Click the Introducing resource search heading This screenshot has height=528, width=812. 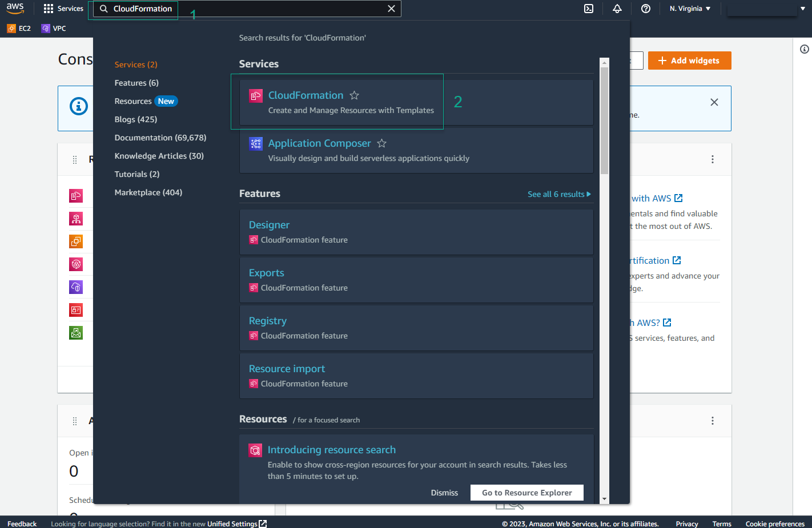click(x=331, y=450)
